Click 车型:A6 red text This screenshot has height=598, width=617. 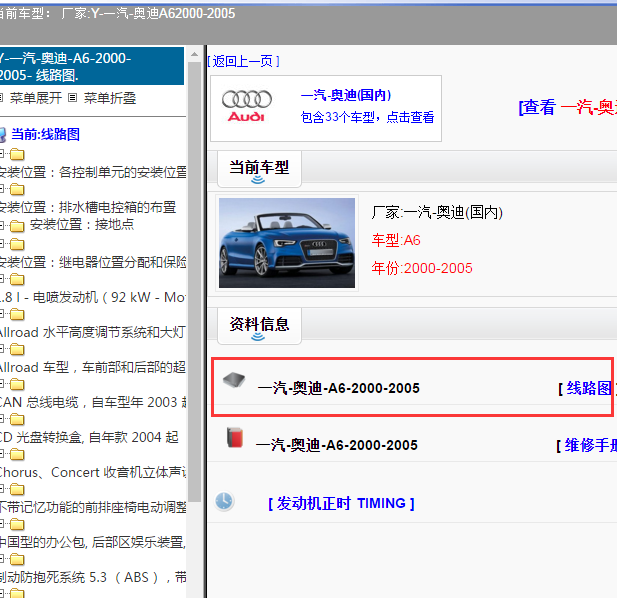pyautogui.click(x=396, y=240)
